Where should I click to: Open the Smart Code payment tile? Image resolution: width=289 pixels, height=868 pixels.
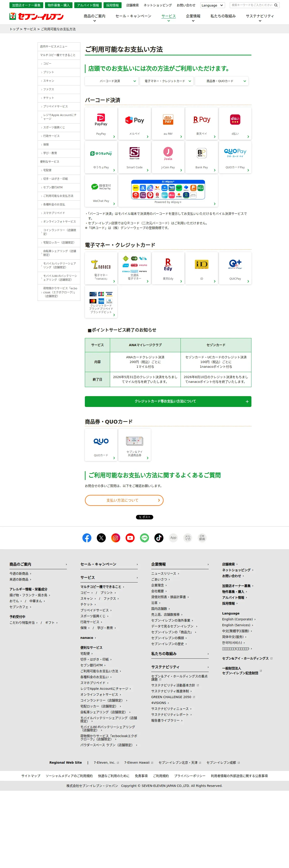135,157
